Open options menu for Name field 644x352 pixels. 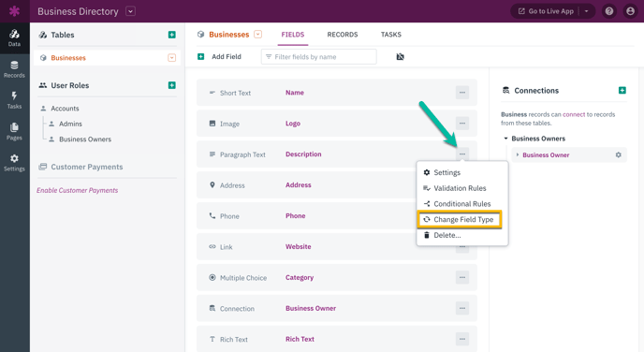pyautogui.click(x=462, y=93)
